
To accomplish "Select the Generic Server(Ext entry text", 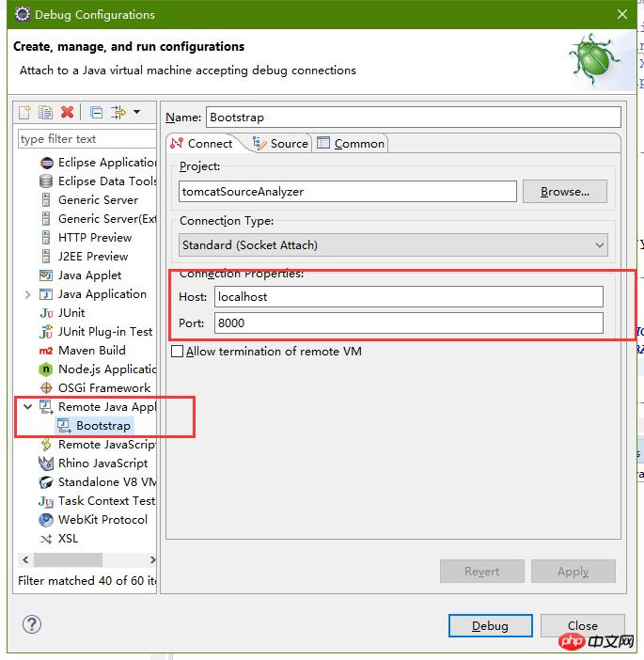I will click(107, 219).
